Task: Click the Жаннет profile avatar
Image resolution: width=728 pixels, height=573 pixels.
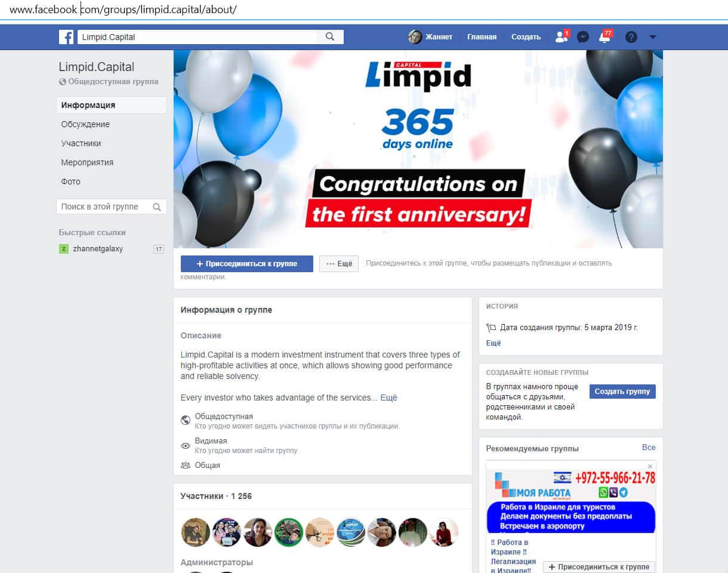Action: click(415, 37)
